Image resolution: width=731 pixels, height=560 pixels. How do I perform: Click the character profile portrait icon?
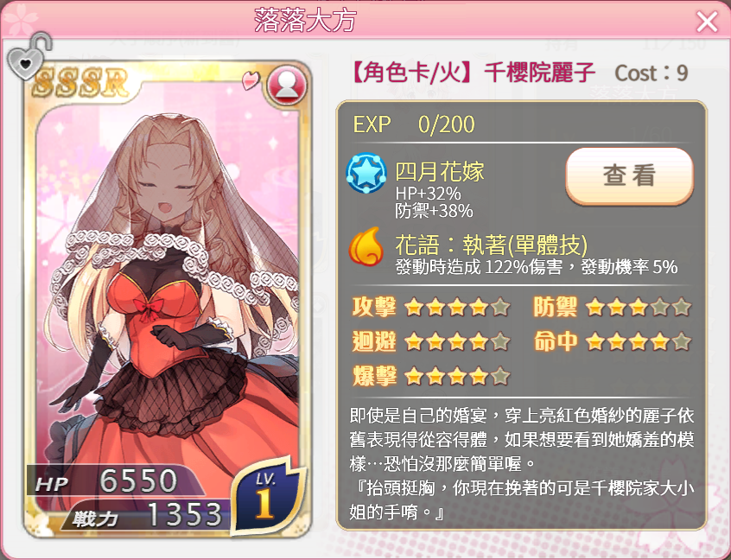[287, 86]
